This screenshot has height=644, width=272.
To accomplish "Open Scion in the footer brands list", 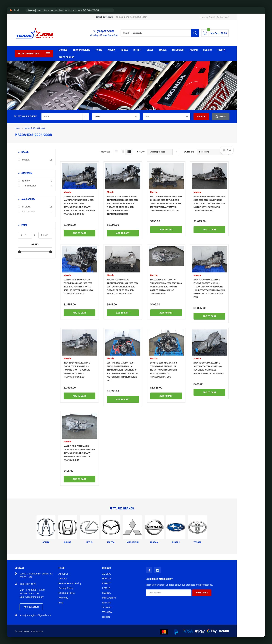I will pyautogui.click(x=106, y=617).
